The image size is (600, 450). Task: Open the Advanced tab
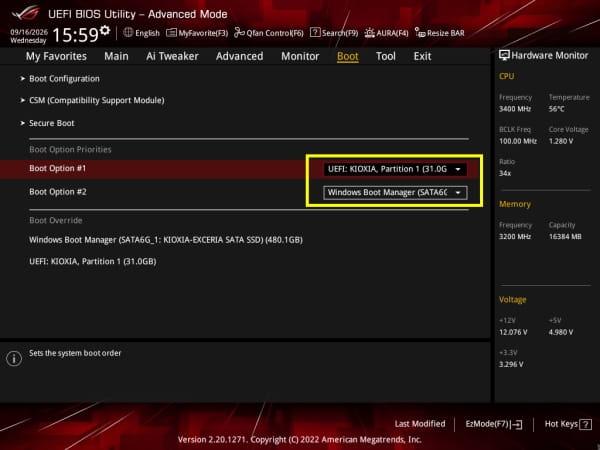click(240, 56)
